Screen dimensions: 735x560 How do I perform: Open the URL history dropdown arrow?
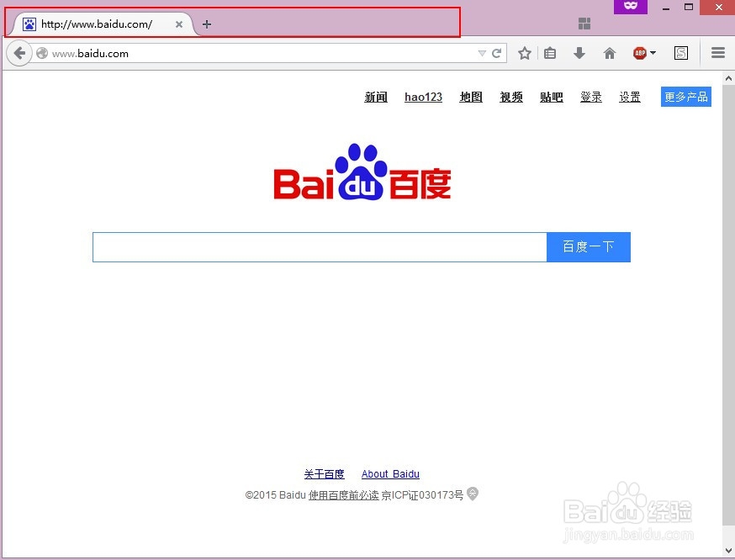482,54
